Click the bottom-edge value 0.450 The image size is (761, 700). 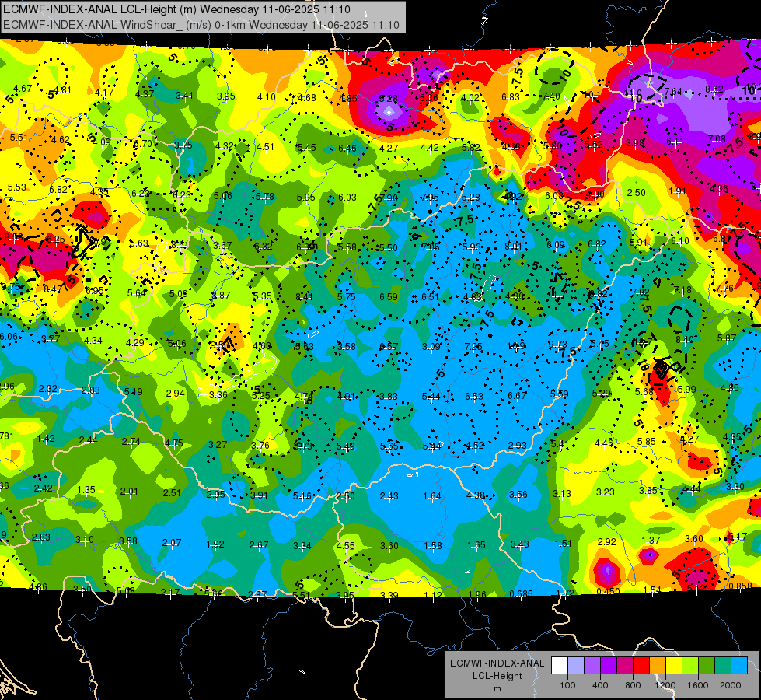(x=608, y=591)
